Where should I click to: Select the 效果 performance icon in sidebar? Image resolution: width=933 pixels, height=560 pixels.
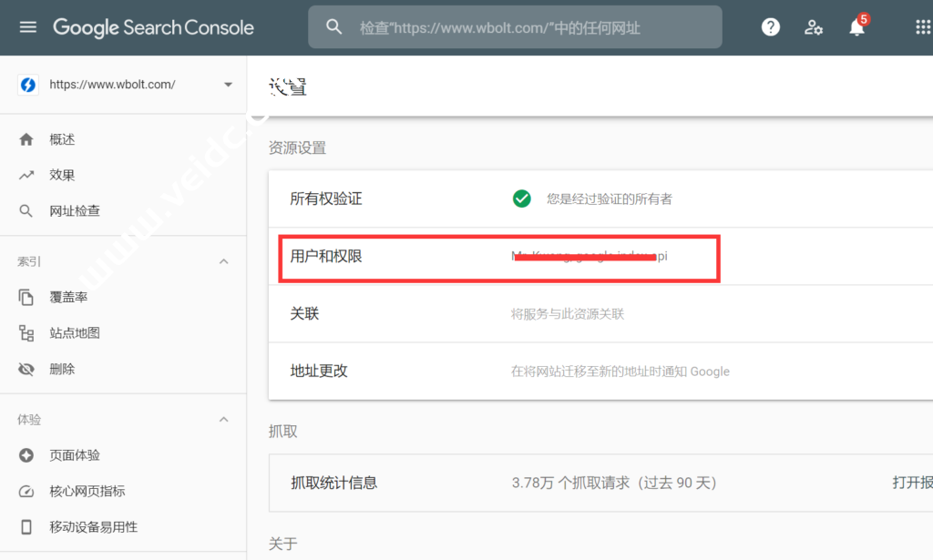[26, 175]
